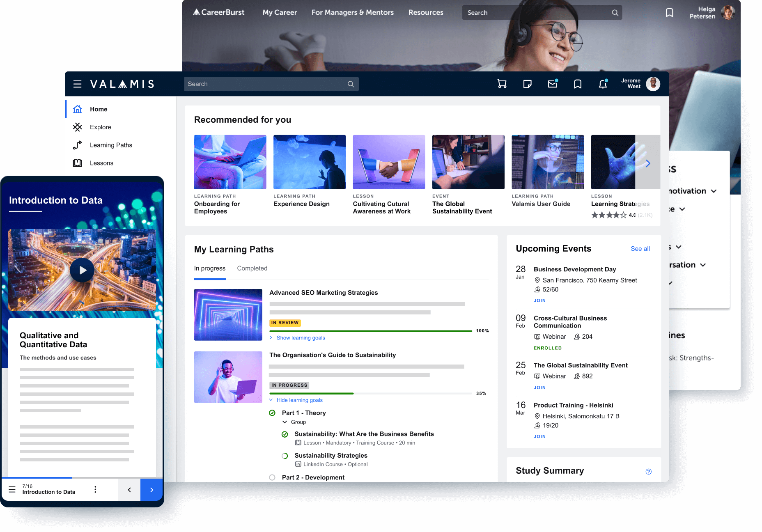Screen dimensions: 762x532
Task: Join the Business Development Day event
Action: point(539,300)
